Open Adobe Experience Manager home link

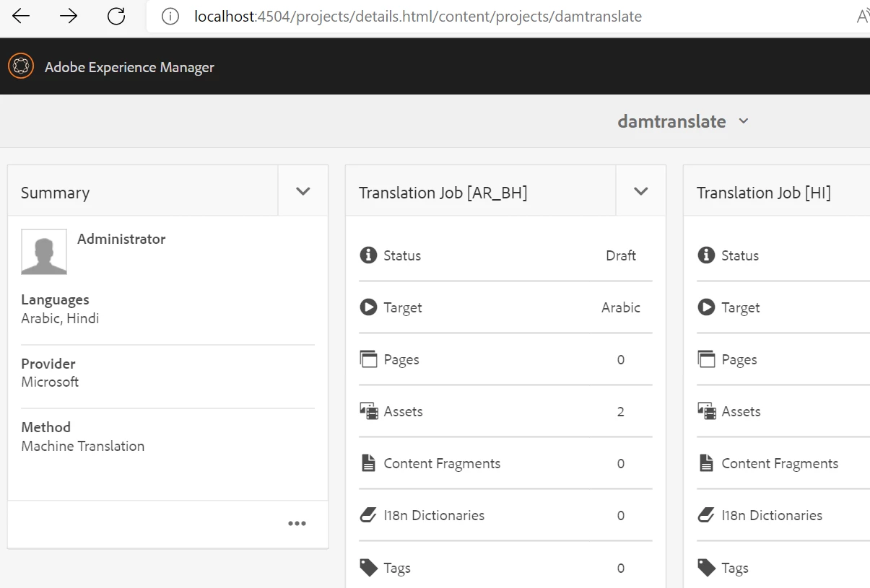coord(129,67)
